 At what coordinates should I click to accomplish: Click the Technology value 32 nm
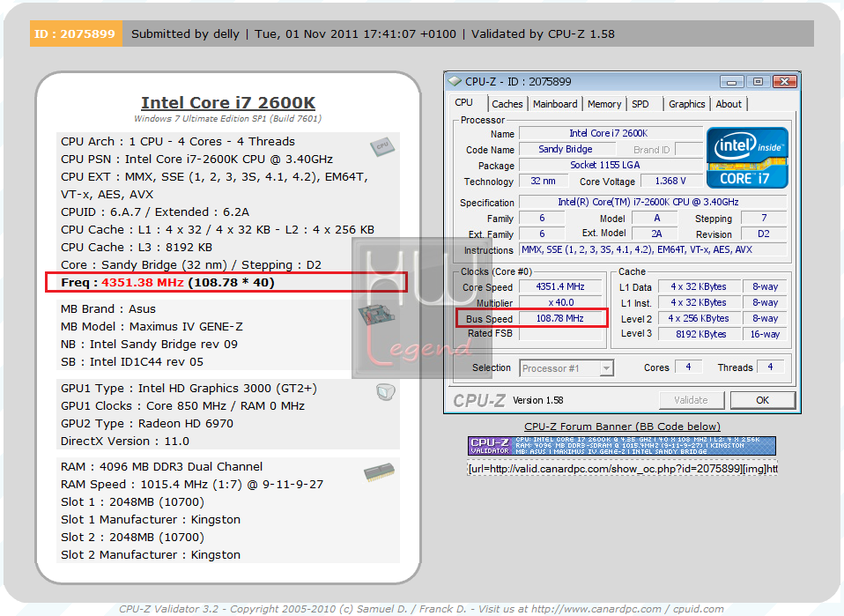pos(543,181)
